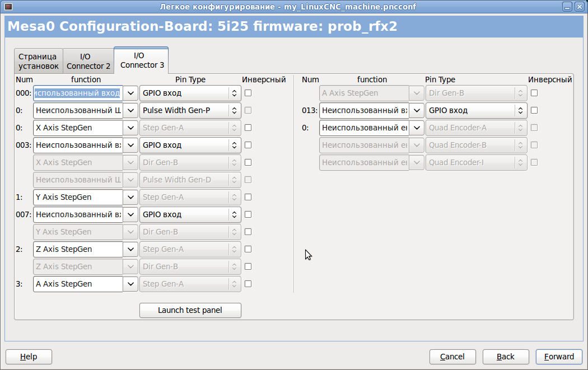Expand the active Y Axis StepGen dropdown arrow
Image resolution: width=588 pixels, height=370 pixels.
point(130,197)
